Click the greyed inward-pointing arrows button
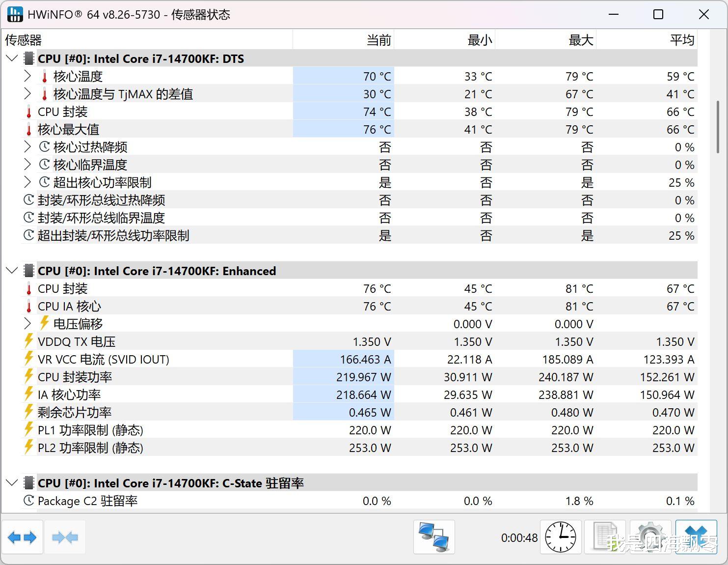Viewport: 728px width, 565px height. pyautogui.click(x=65, y=537)
